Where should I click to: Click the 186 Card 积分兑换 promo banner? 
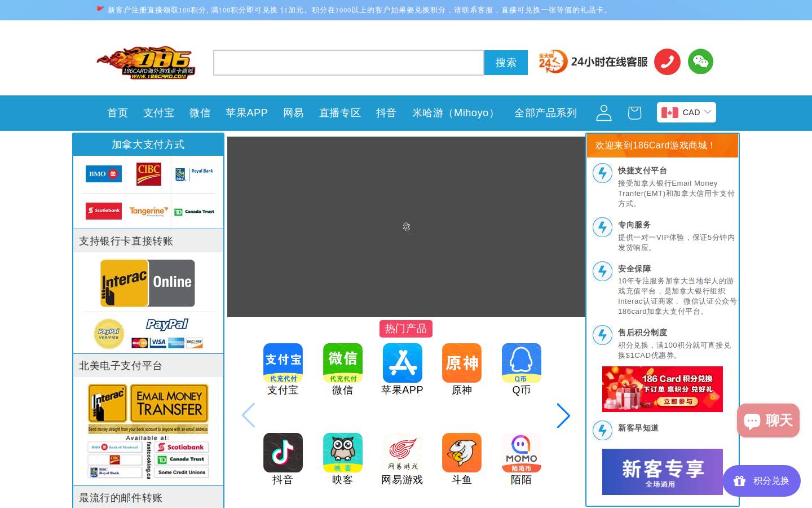click(663, 389)
